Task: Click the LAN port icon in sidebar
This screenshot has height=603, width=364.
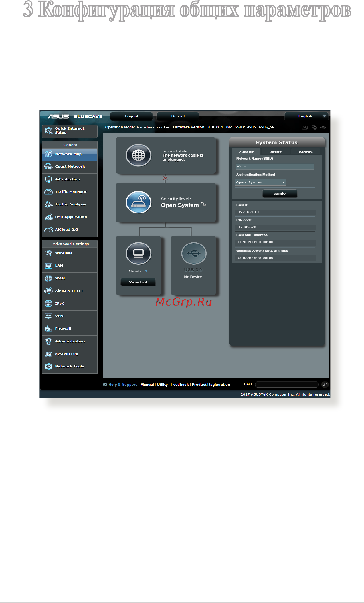Action: click(x=48, y=266)
